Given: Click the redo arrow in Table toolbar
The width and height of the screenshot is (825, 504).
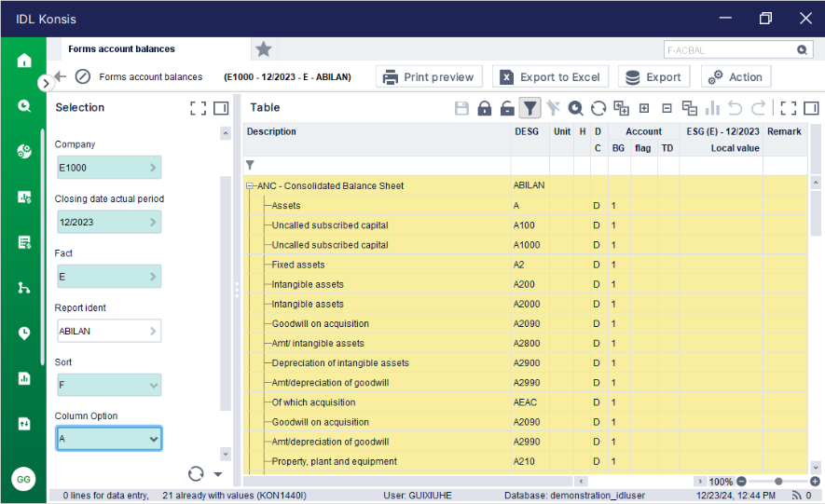Looking at the screenshot, I should pos(758,108).
